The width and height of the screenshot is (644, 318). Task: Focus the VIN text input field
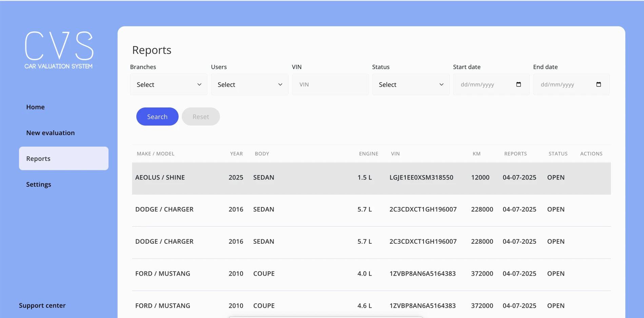click(x=330, y=85)
